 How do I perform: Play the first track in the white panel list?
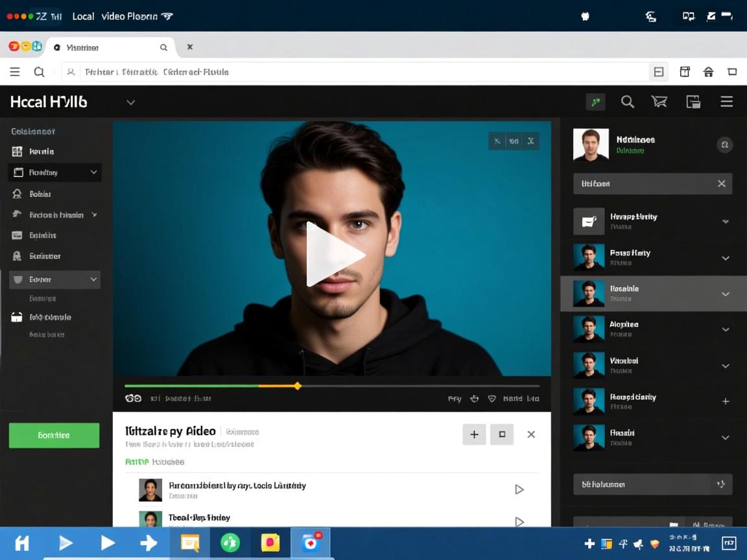(x=519, y=490)
